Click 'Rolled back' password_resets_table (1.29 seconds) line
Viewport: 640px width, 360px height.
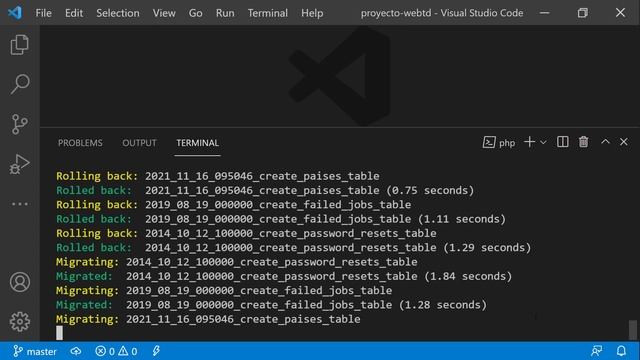(x=293, y=247)
